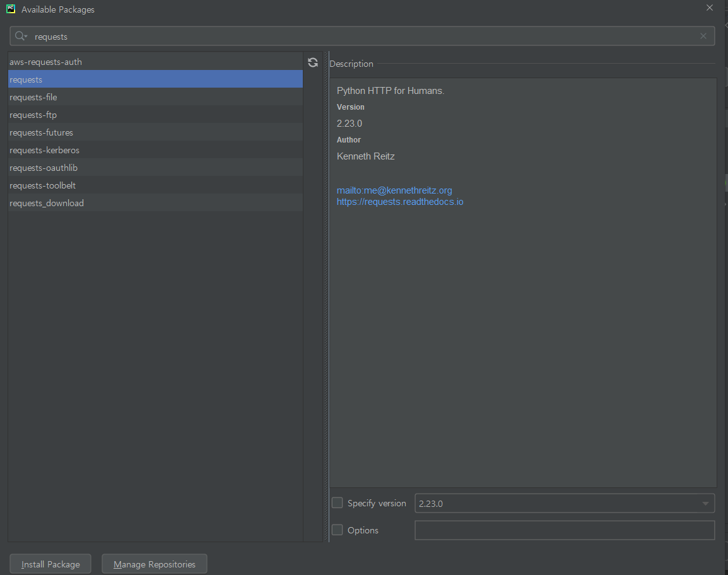Viewport: 728px width, 575px height.
Task: Open the requests.readthedocs.io link
Action: (400, 202)
